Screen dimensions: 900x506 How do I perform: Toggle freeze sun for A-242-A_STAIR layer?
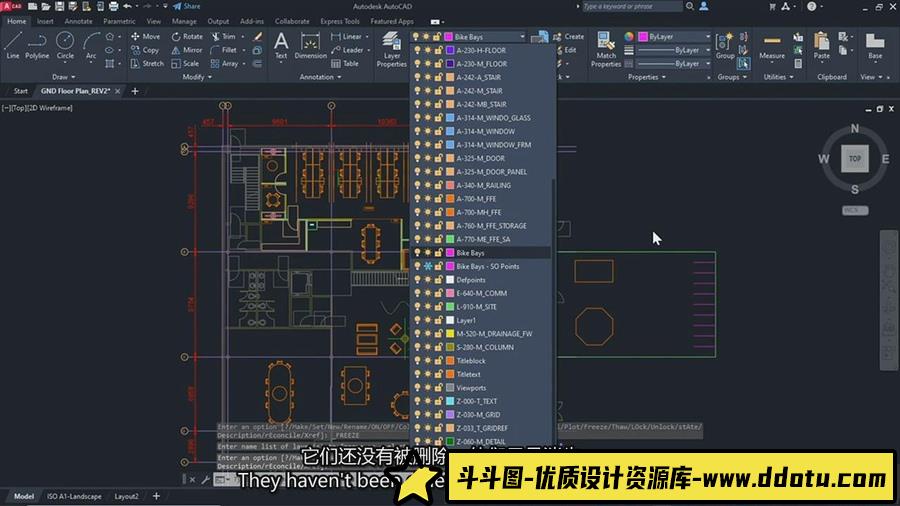428,77
